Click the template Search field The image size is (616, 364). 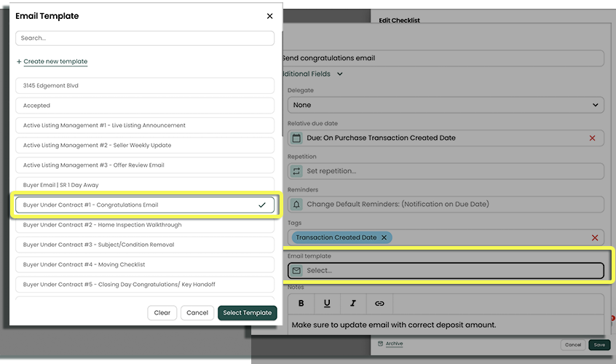(x=145, y=38)
